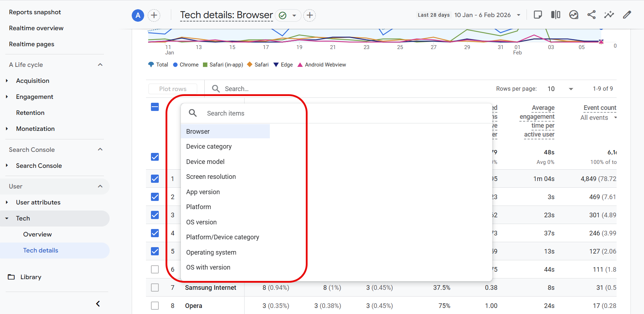Screen dimensions: 644x314
Task: Uncheck the totals row checkbox
Action: 155,157
